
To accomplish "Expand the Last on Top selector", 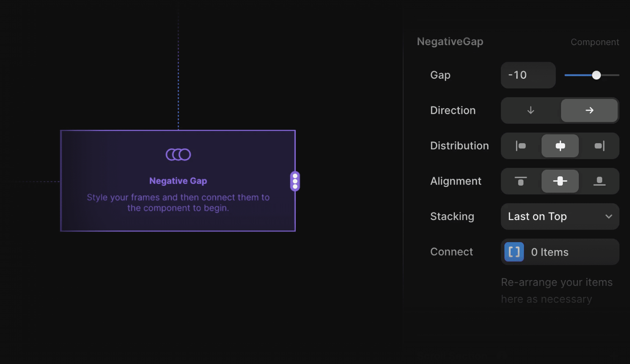I will (x=560, y=216).
